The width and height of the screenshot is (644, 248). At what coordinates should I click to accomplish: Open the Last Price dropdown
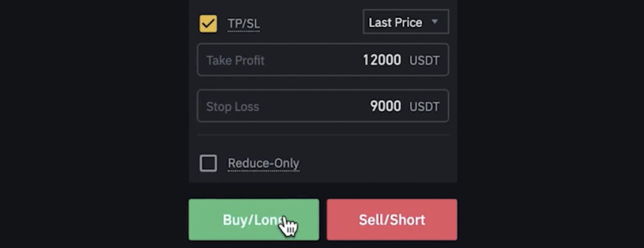(x=406, y=22)
